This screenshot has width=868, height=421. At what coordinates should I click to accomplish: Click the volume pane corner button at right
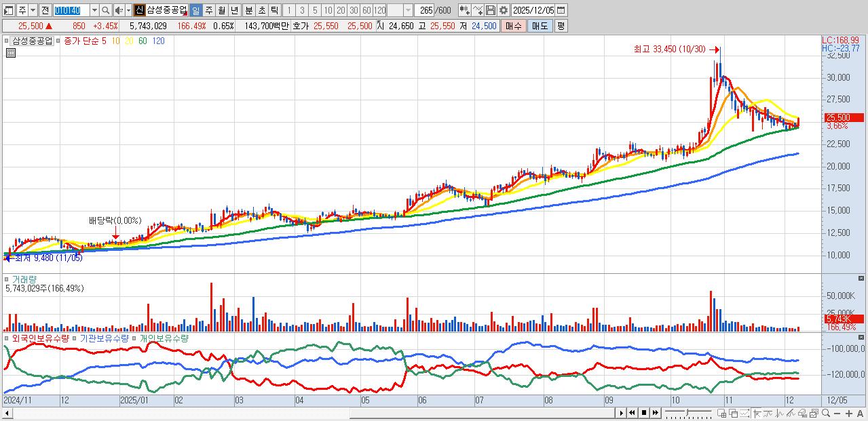(862, 278)
